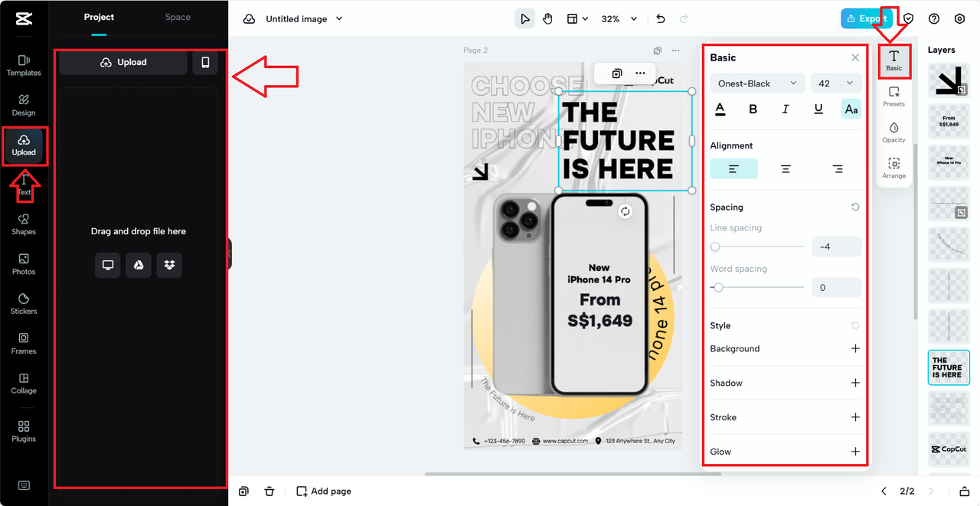Select the CapCut logo layer thumbnail
Image resolution: width=980 pixels, height=506 pixels.
tap(949, 449)
